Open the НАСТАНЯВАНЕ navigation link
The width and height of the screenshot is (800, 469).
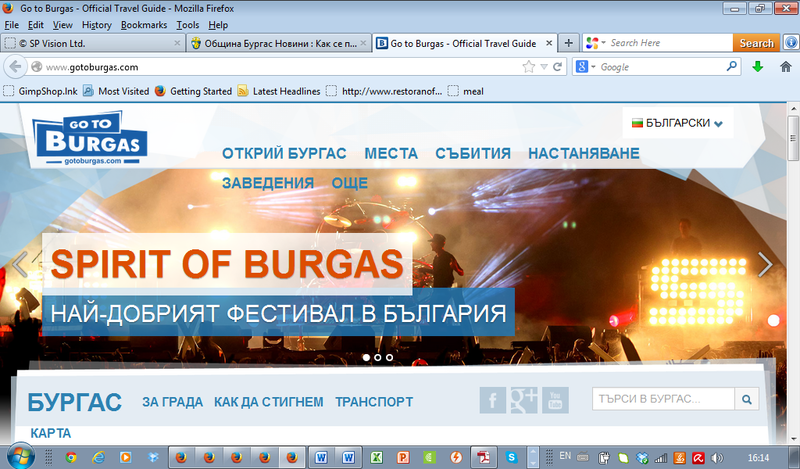click(x=584, y=153)
